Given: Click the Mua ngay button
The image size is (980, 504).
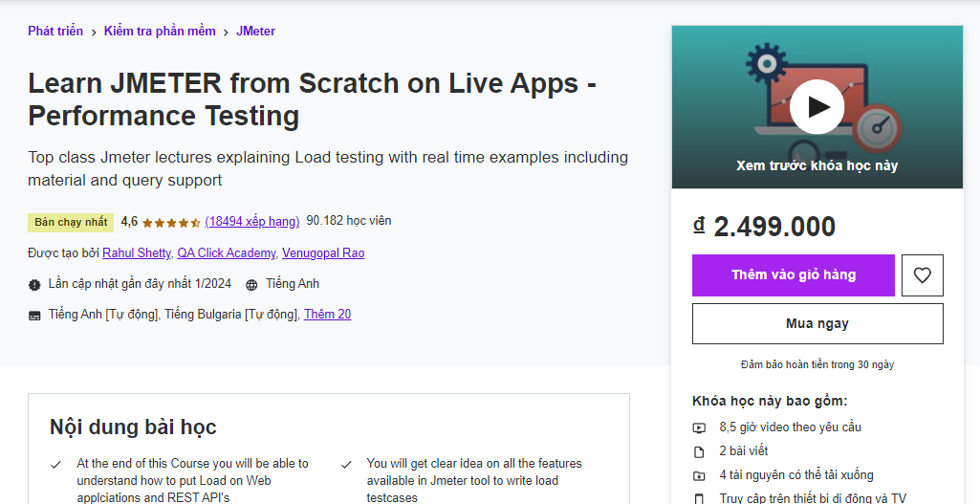Looking at the screenshot, I should pos(817,324).
